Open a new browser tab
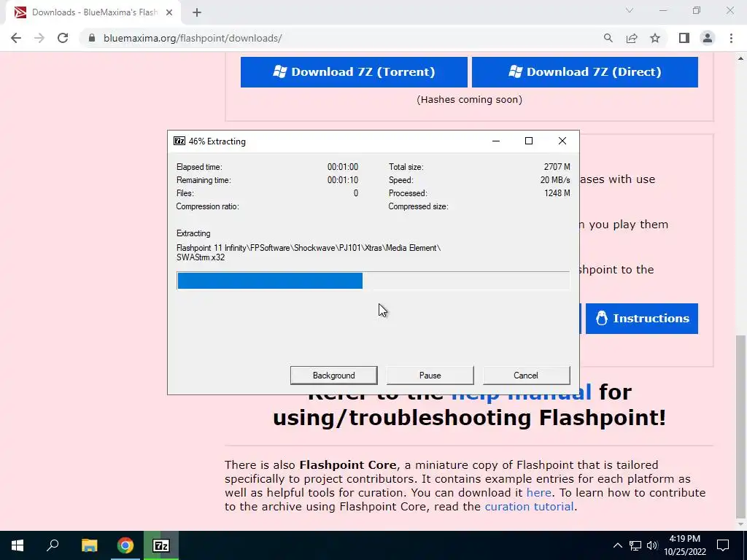 pos(197,12)
